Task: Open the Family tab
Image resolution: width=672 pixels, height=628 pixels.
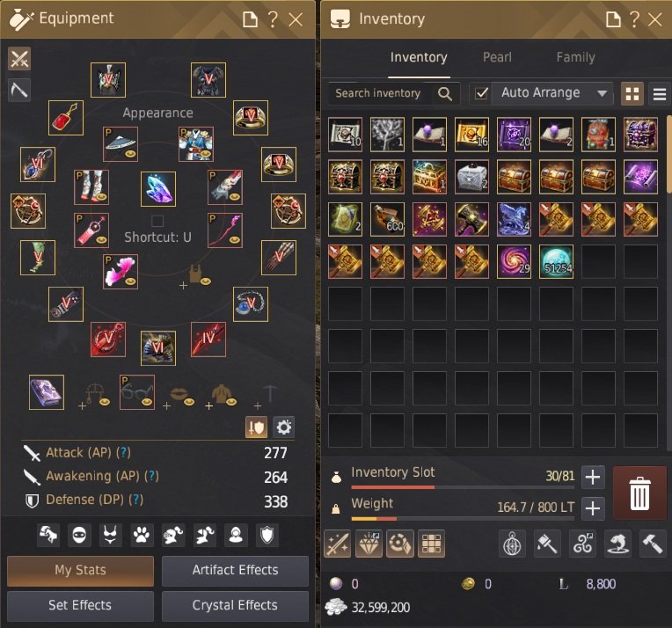Action: coord(575,57)
